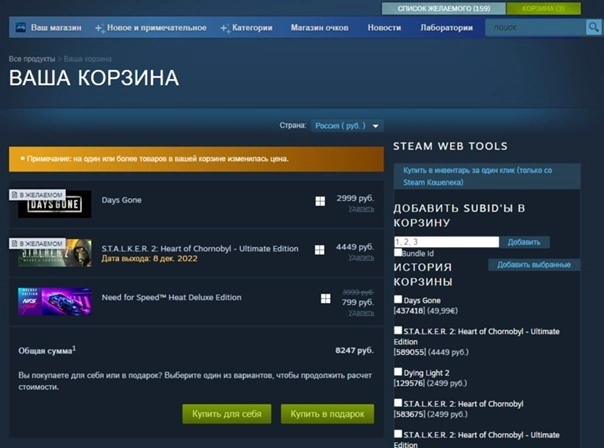Click Добавить выбранные button
The image size is (604, 448).
[x=534, y=265]
